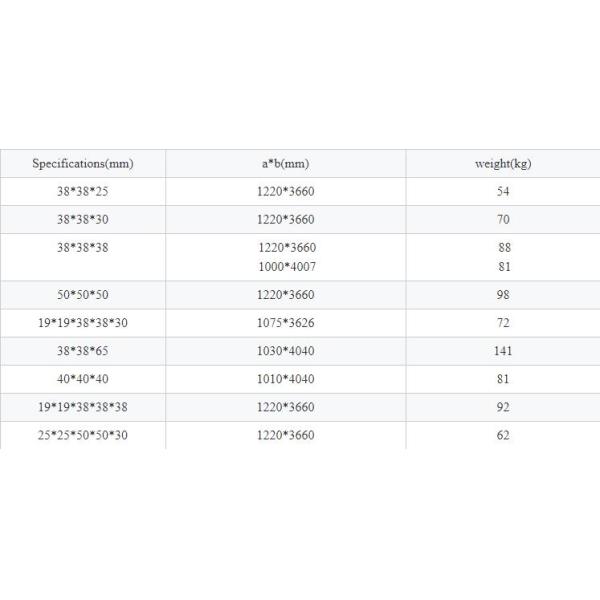Click the weight value 62
The image size is (600, 600).
click(x=502, y=435)
